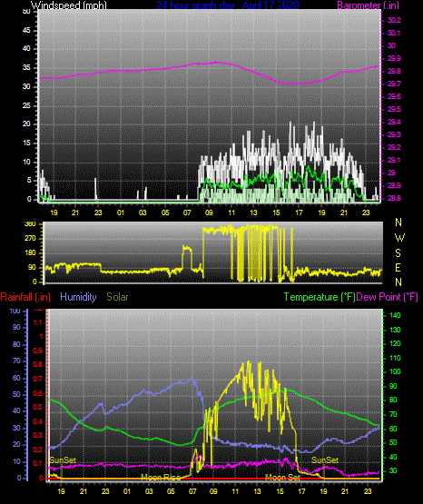This screenshot has width=423, height=504.
Task: Click '0.5' on the red rainfall scale
Action: 38,407
